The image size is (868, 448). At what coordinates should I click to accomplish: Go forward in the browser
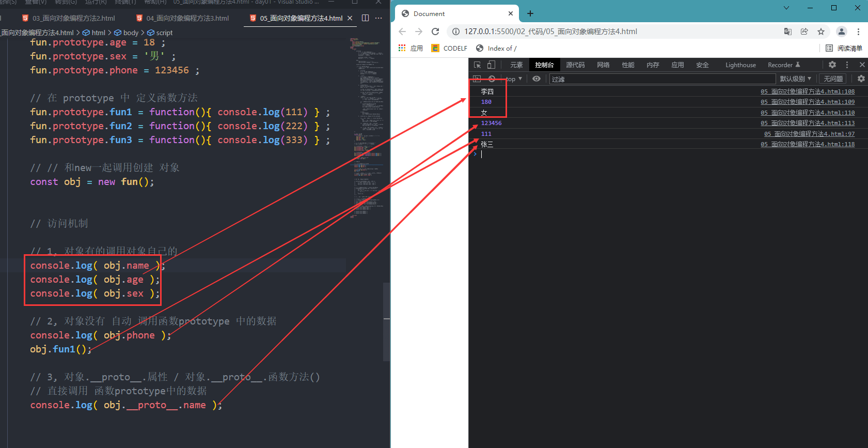[x=419, y=32]
